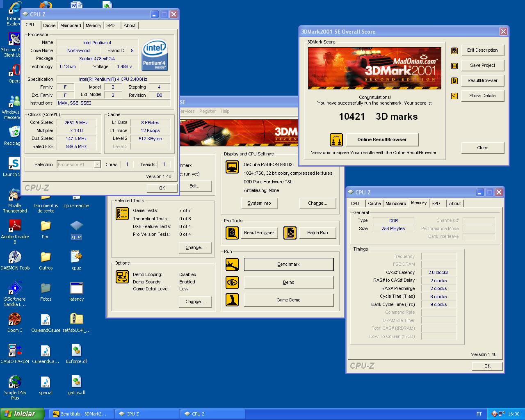The height and width of the screenshot is (420, 525).
Task: Open the Help menu in 3DMark window
Action: (x=225, y=111)
